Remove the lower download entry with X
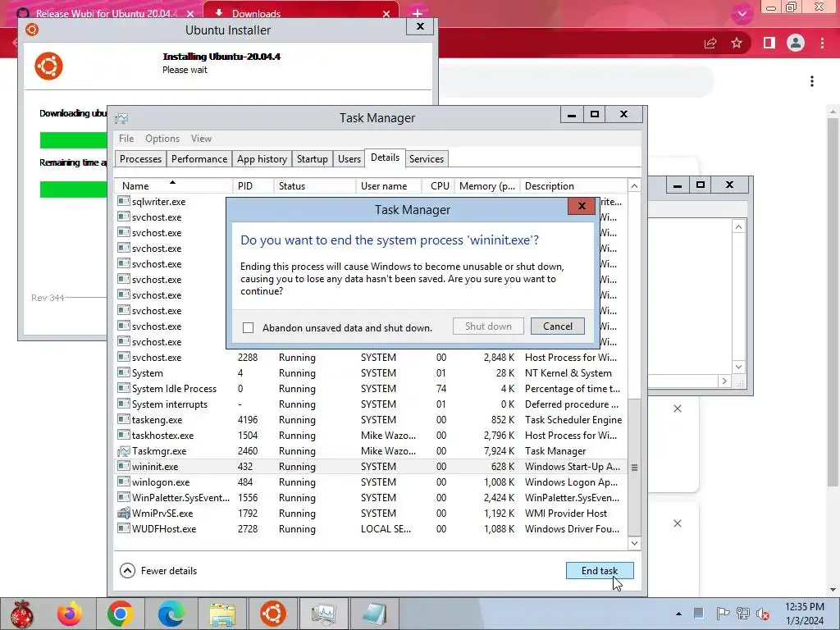Image resolution: width=840 pixels, height=630 pixels. click(677, 523)
